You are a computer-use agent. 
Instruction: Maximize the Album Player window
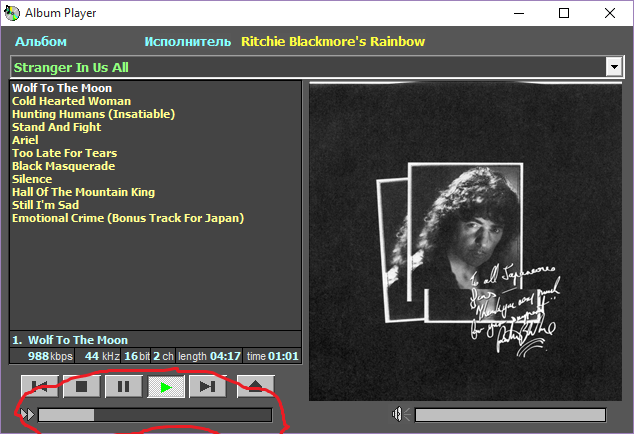[564, 13]
